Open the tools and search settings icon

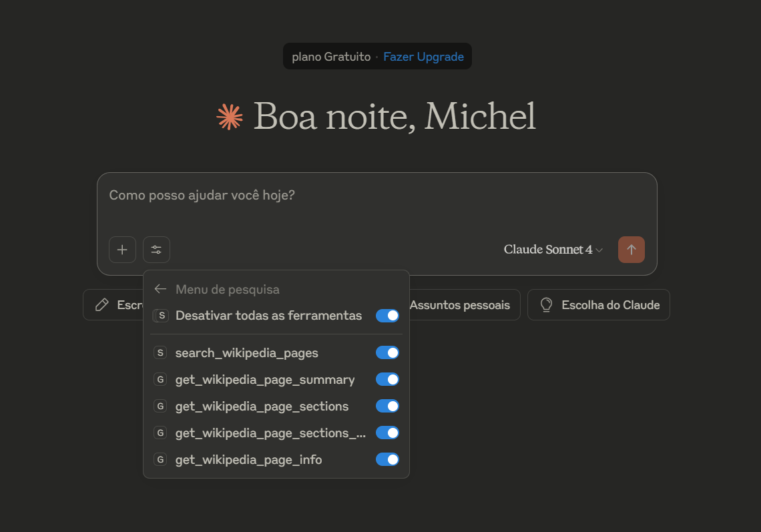(x=156, y=250)
